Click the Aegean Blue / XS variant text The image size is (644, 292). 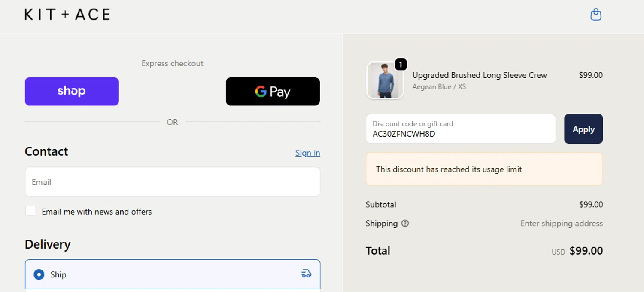pos(439,87)
